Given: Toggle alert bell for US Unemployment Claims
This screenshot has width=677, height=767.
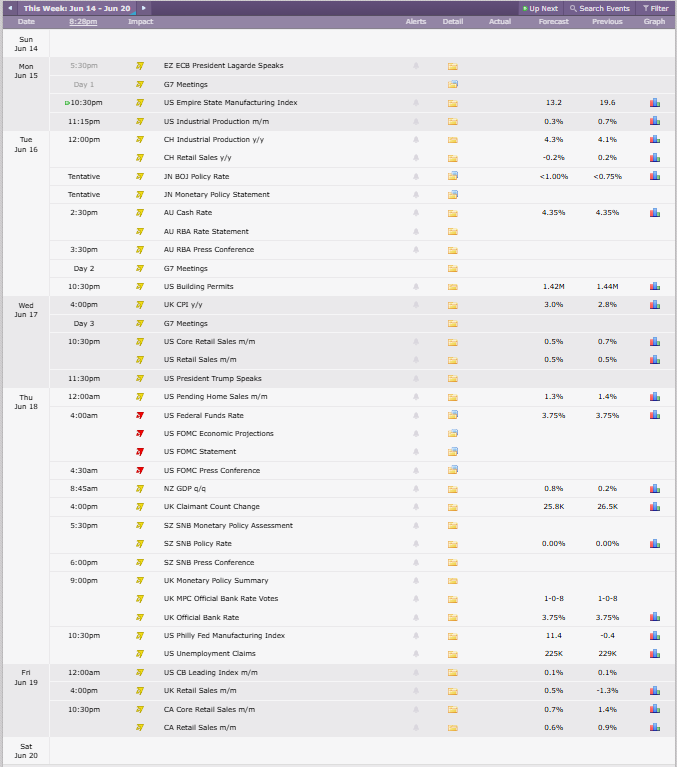Looking at the screenshot, I should click(416, 654).
